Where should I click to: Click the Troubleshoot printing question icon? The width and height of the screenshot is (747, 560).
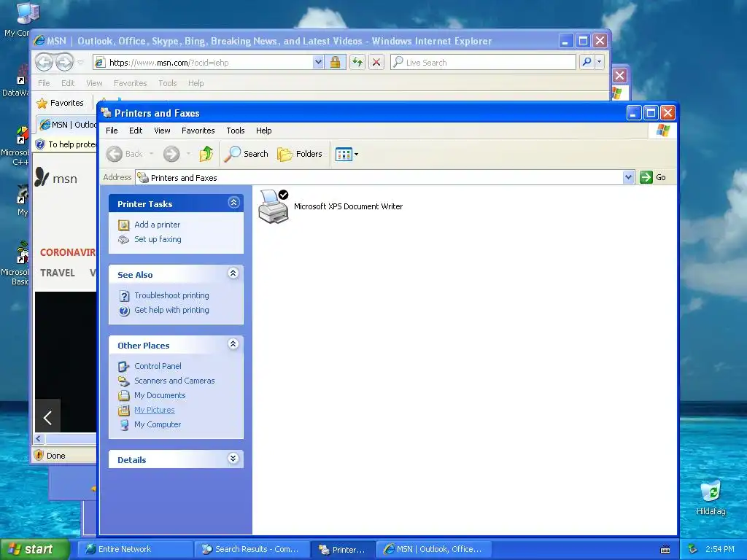click(124, 296)
